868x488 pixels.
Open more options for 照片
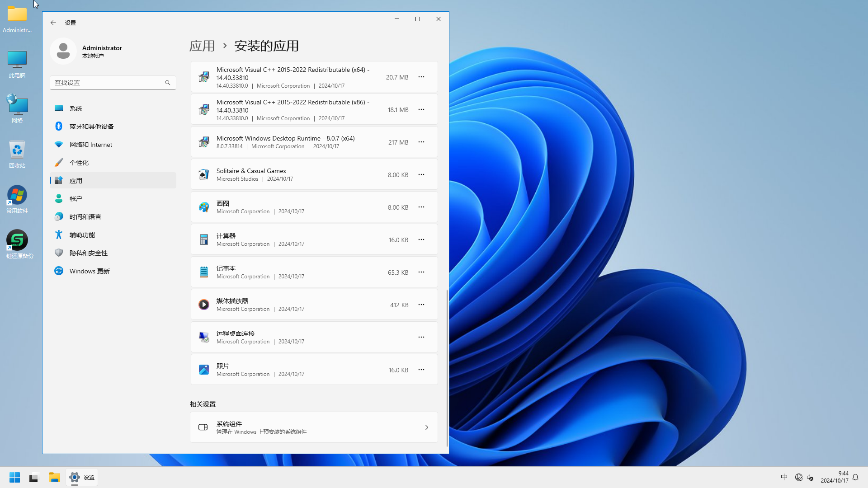click(421, 370)
